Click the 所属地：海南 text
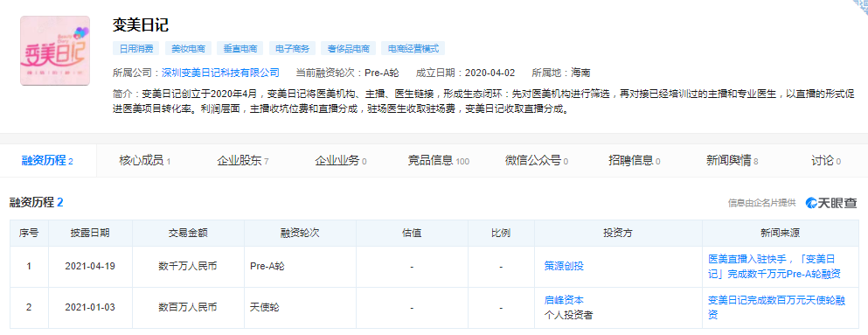Screen dimensions: 868x335 tap(561, 73)
